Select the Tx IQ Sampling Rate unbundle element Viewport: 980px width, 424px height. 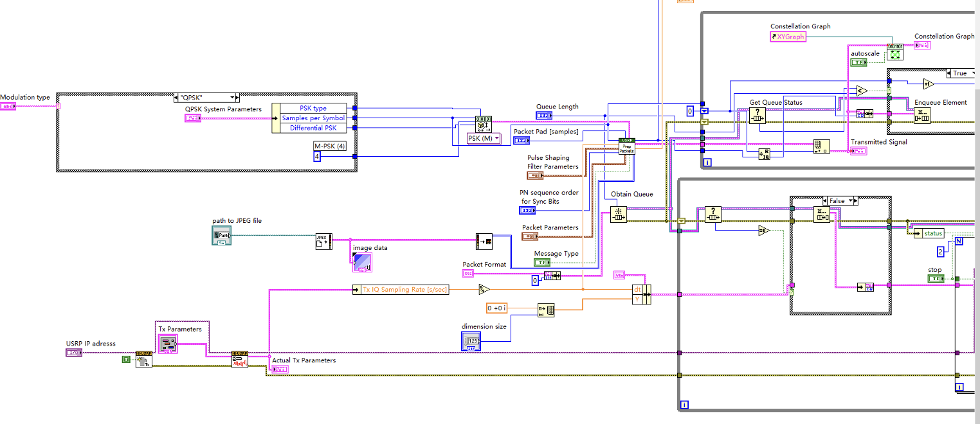point(401,290)
